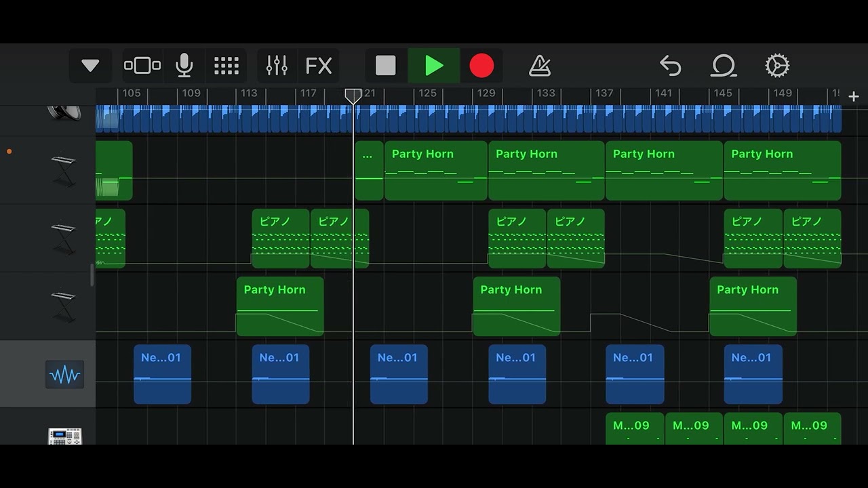Viewport: 868px width, 488px height.
Task: Select M...09 region starting at bar 141
Action: (x=694, y=428)
